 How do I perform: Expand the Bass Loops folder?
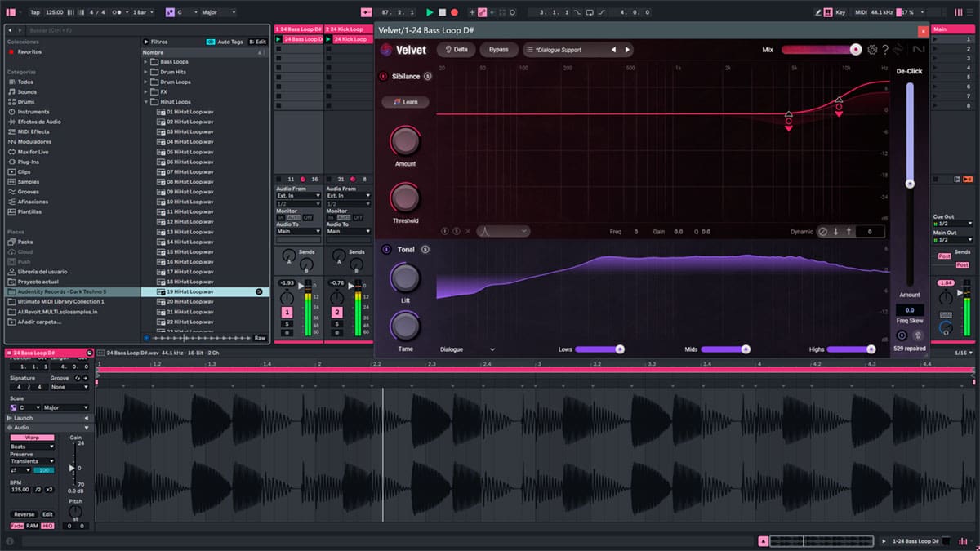146,62
